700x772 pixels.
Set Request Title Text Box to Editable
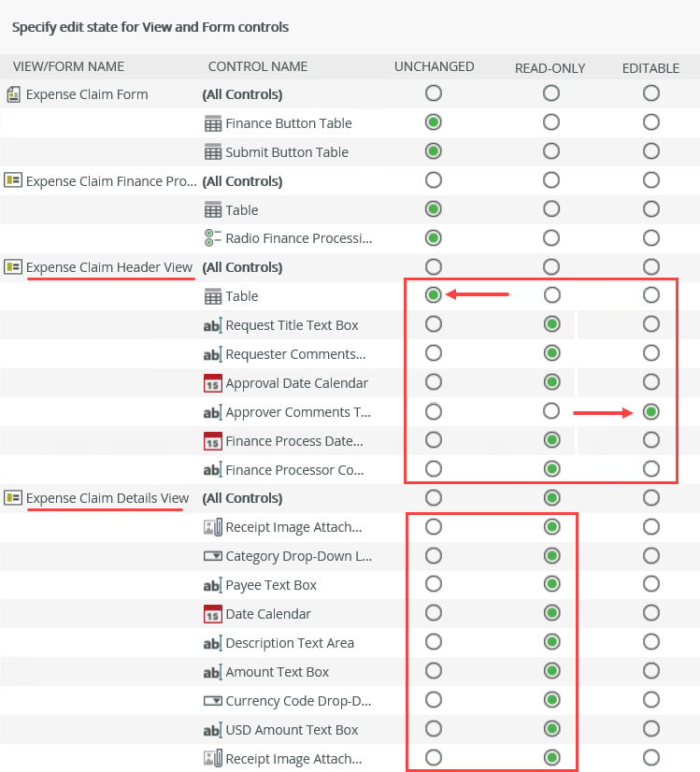tap(651, 324)
